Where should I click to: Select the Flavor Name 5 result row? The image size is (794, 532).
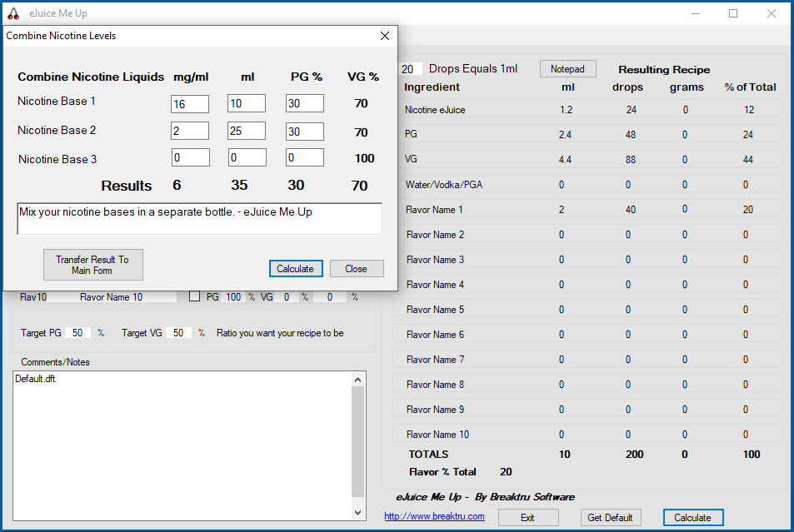[588, 310]
